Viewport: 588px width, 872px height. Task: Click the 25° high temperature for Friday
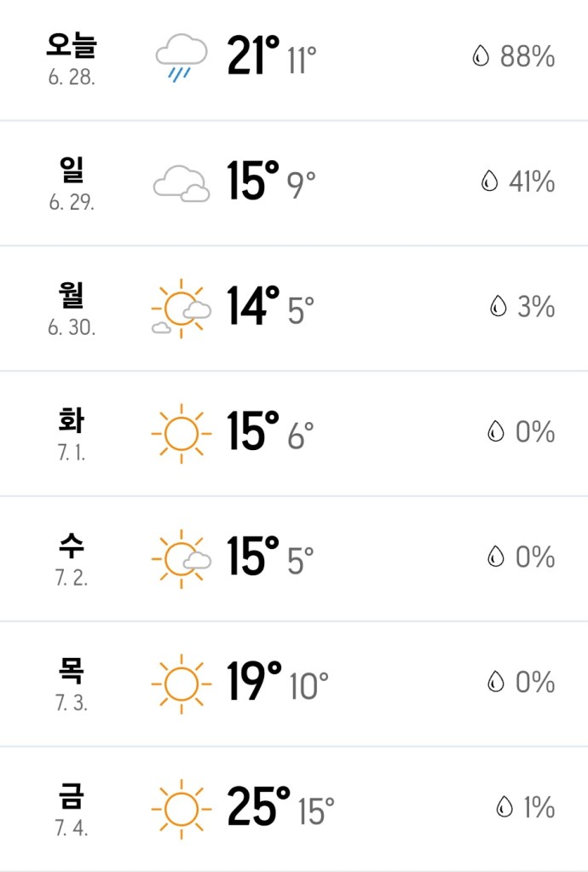[x=257, y=807]
